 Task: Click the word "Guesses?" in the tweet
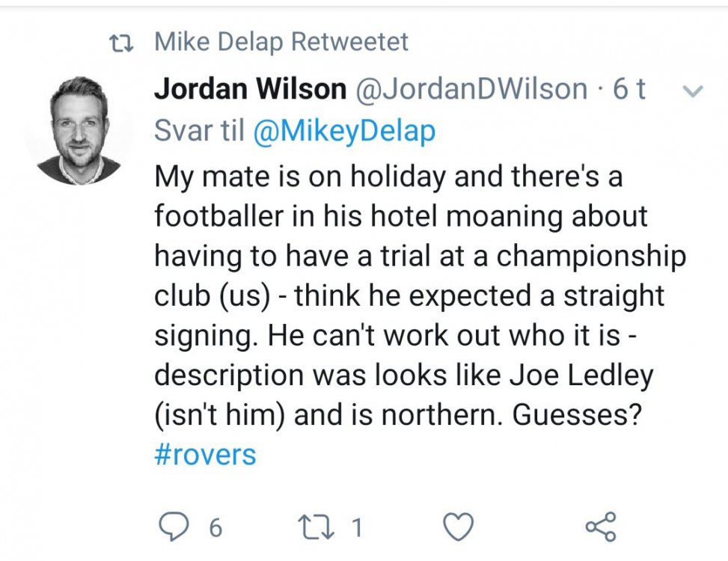(x=578, y=414)
